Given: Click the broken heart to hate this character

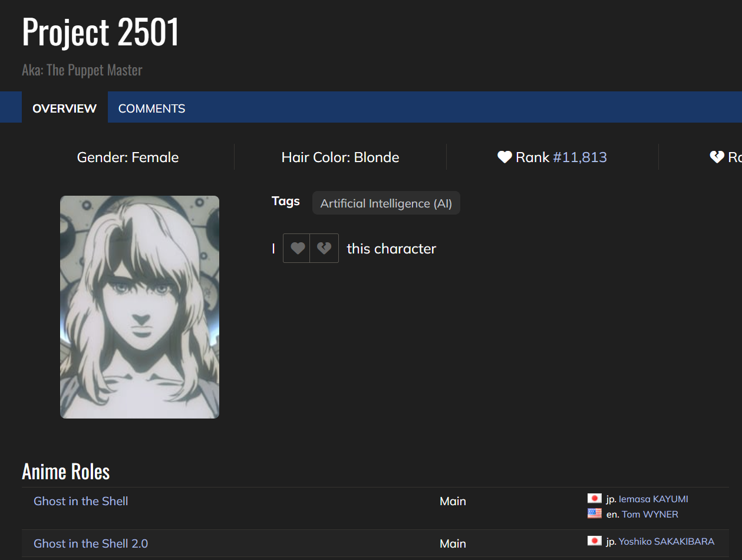Looking at the screenshot, I should [x=324, y=248].
